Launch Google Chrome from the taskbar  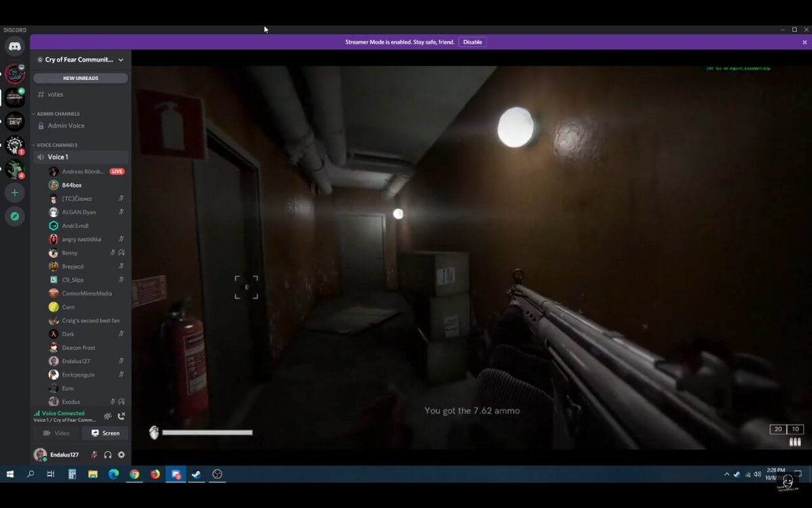pyautogui.click(x=135, y=474)
